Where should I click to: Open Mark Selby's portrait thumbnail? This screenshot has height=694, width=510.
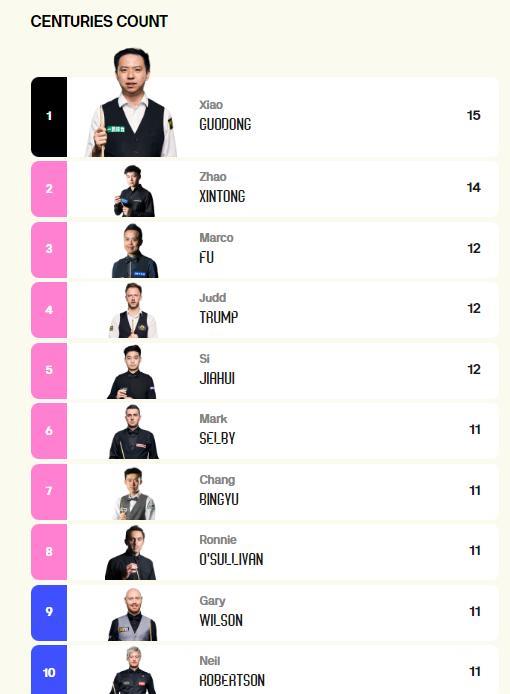coord(133,432)
